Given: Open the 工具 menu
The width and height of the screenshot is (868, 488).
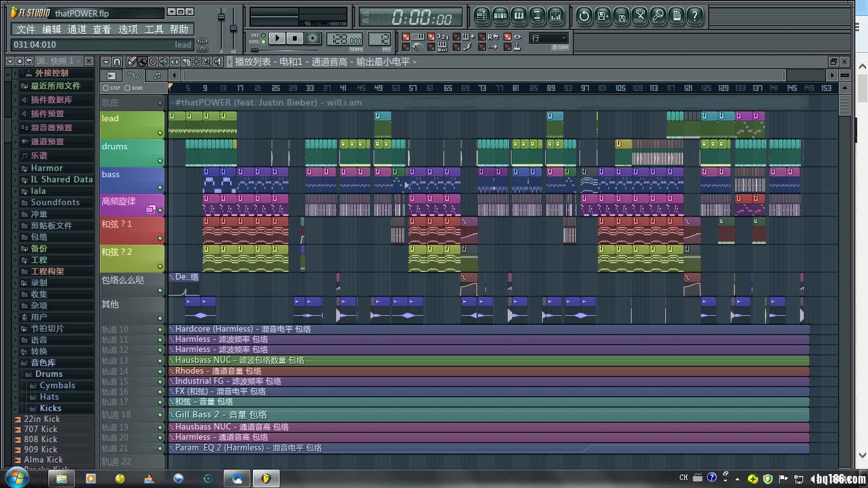Looking at the screenshot, I should point(154,29).
